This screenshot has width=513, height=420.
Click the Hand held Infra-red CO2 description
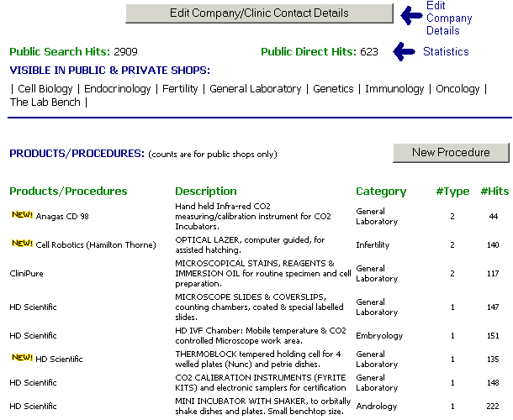pos(253,217)
